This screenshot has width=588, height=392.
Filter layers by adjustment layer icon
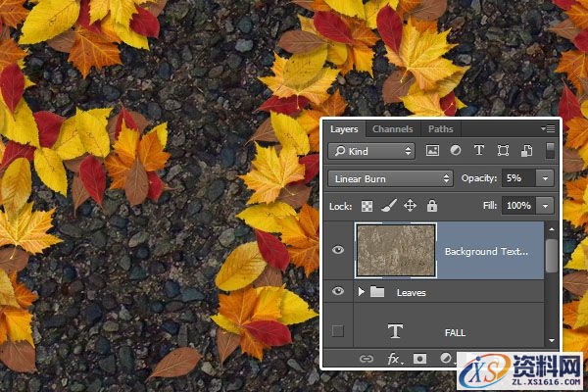click(x=456, y=151)
